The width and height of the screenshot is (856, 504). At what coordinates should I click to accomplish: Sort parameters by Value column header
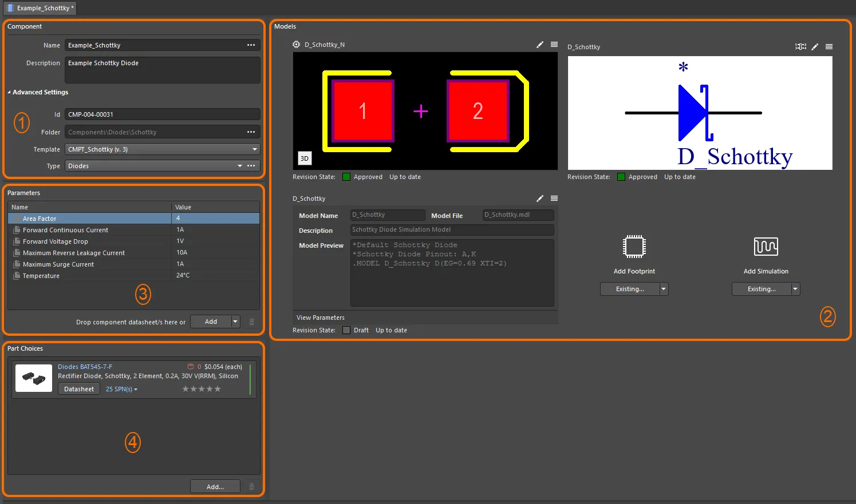pyautogui.click(x=215, y=207)
